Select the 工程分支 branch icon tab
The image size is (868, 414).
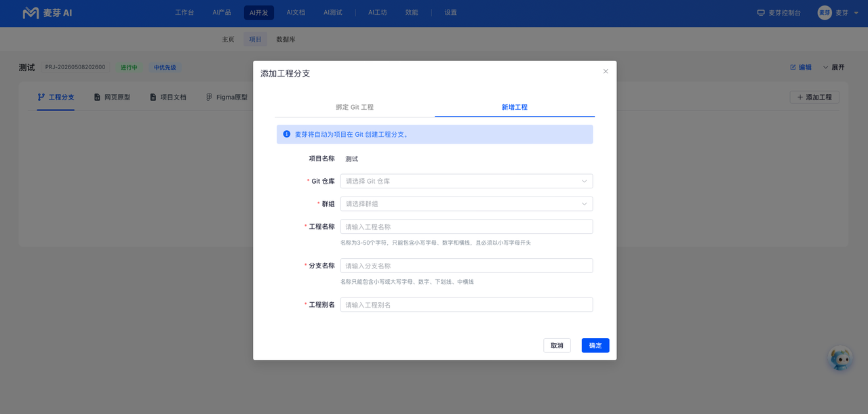tap(41, 98)
